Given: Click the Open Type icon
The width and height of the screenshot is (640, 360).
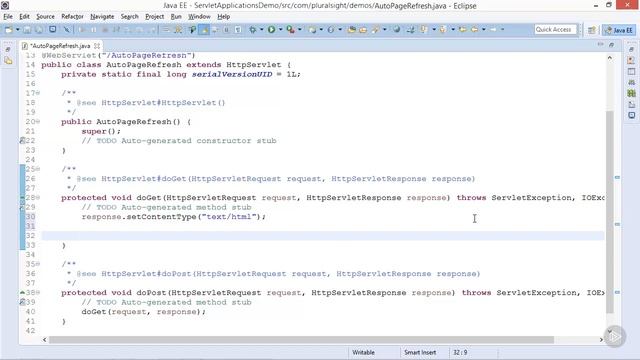Looking at the screenshot, I should pos(351,30).
